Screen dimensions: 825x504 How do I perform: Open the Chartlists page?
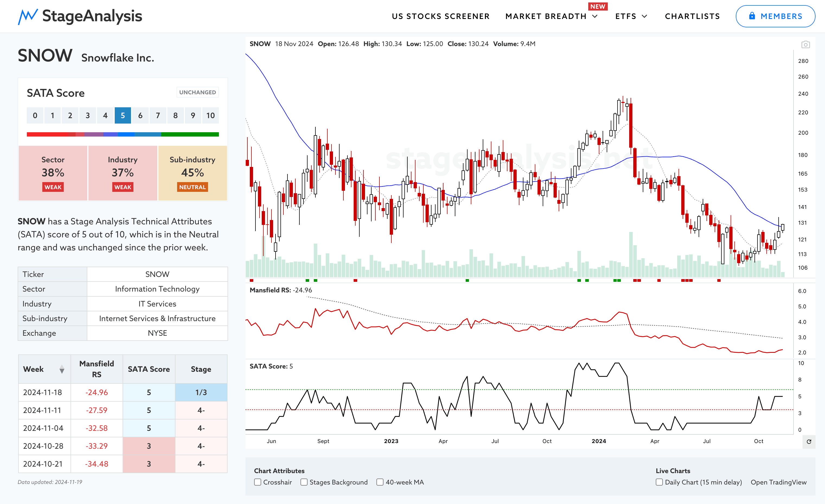point(692,16)
